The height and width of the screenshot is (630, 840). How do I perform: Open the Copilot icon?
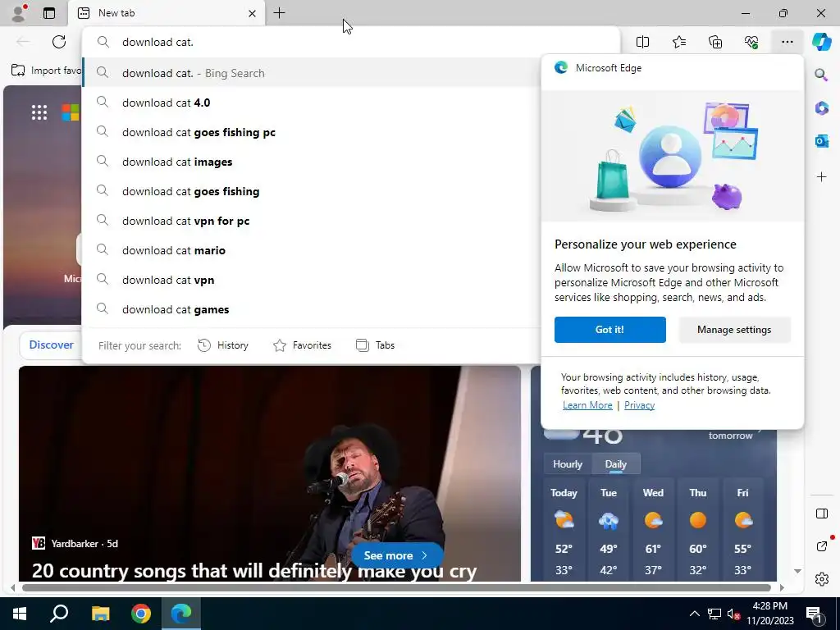[x=821, y=41]
